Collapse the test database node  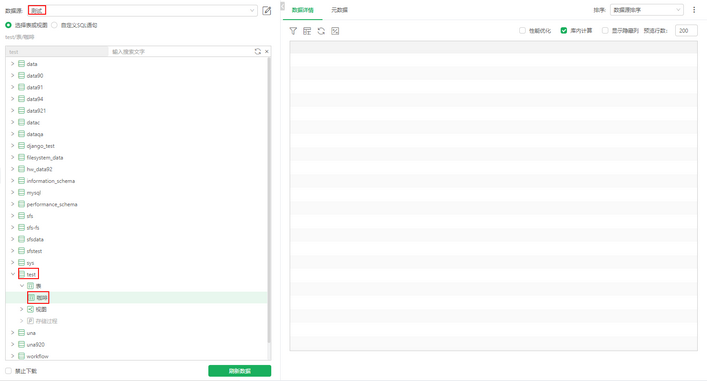pos(13,274)
